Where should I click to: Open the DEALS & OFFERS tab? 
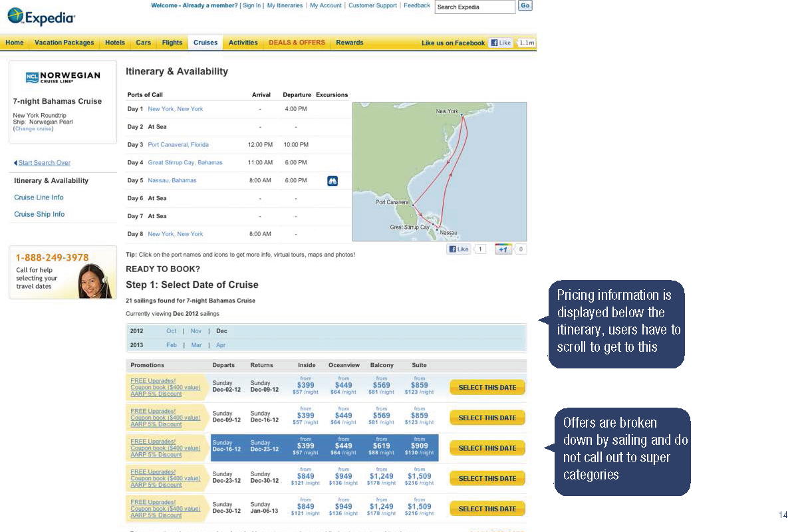(297, 43)
